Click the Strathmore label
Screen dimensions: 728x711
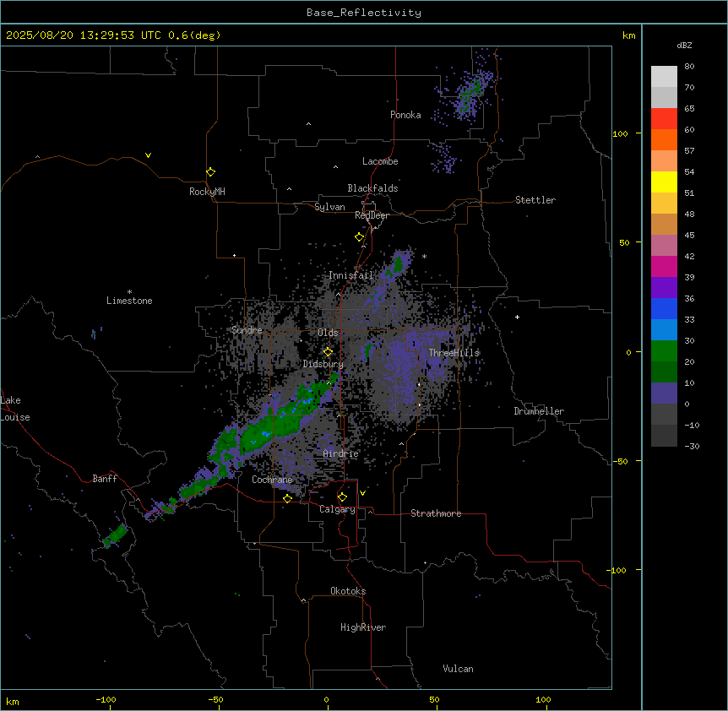point(436,513)
